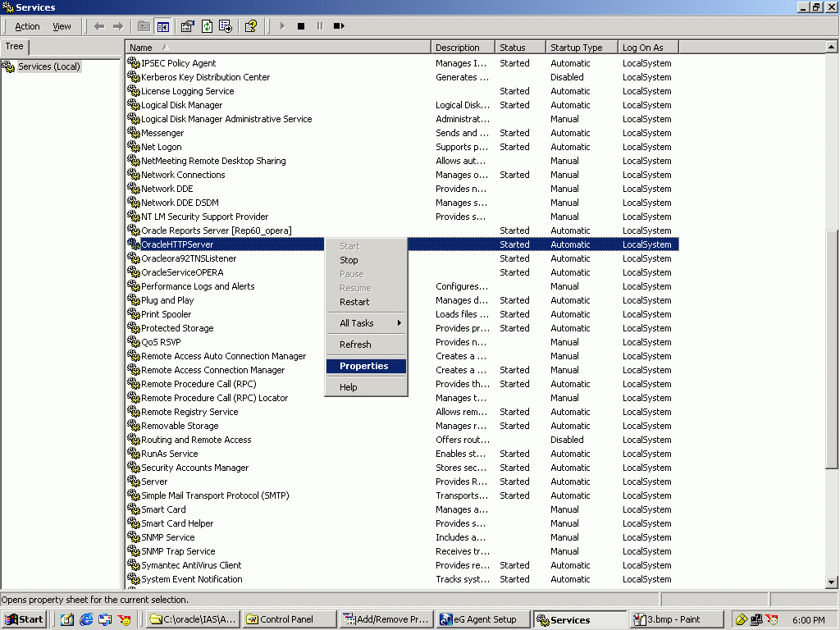Click the network connection tray icon

pos(756,620)
